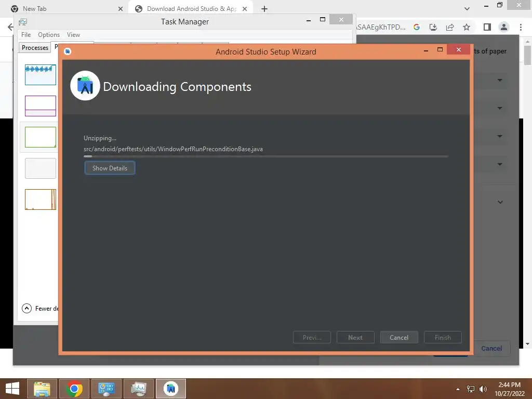Minimize the Task Manager window
The image size is (532, 399).
309,20
